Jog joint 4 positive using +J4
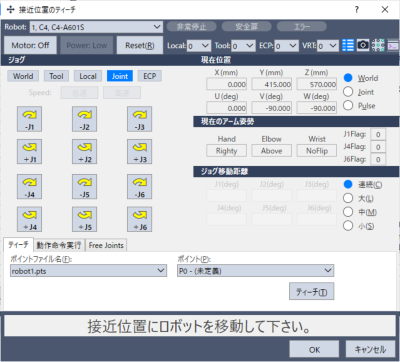 [x=30, y=219]
